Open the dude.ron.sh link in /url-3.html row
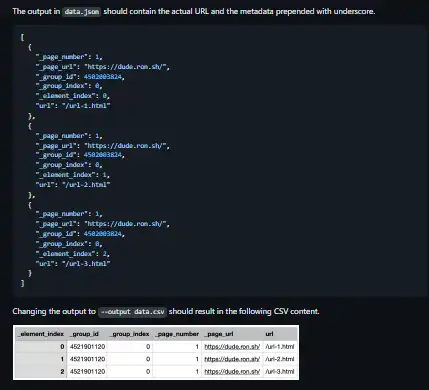The image size is (429, 390). click(232, 371)
